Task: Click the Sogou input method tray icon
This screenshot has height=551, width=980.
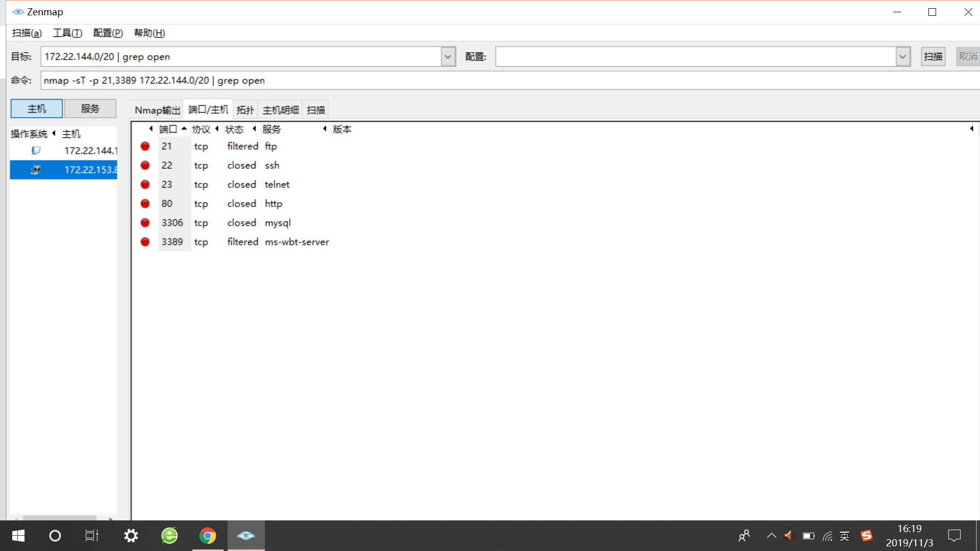Action: coord(866,536)
